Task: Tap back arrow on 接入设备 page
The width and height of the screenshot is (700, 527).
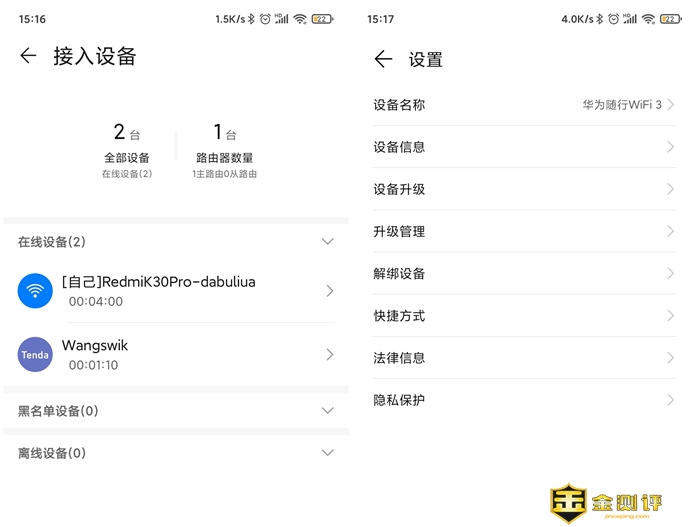Action: coord(28,56)
